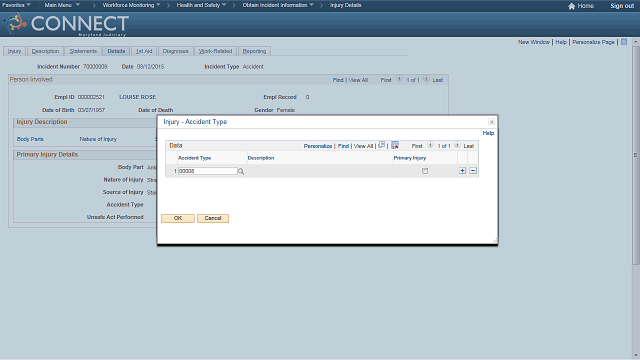Viewport: 640px width, 360px height.
Task: Delete the row with the minus icon
Action: pos(473,171)
